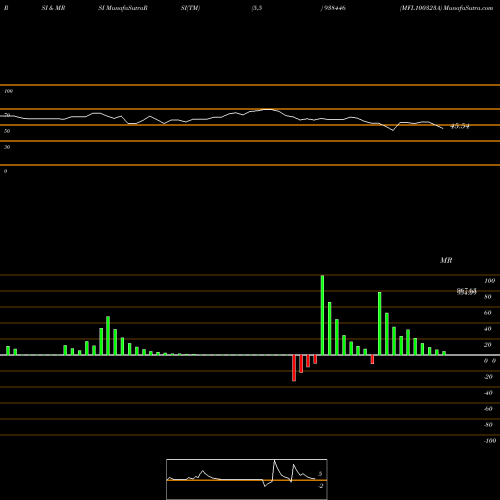Select the MR axis label -20
This screenshot has height=500, width=500.
(x=488, y=377)
